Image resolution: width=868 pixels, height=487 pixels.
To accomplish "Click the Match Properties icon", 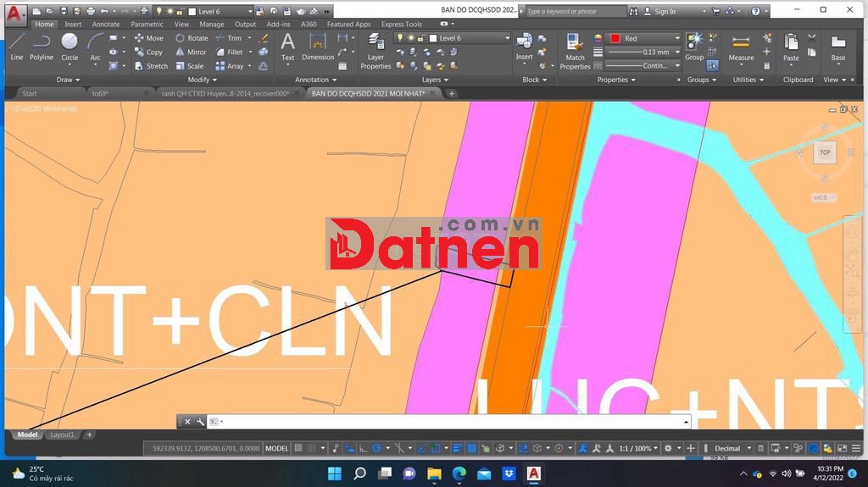I will click(x=575, y=51).
